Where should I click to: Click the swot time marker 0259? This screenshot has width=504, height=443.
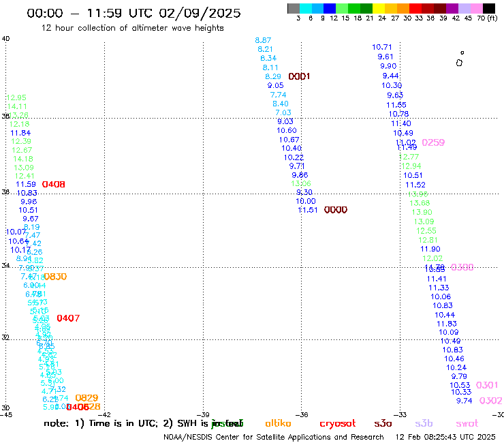point(433,142)
